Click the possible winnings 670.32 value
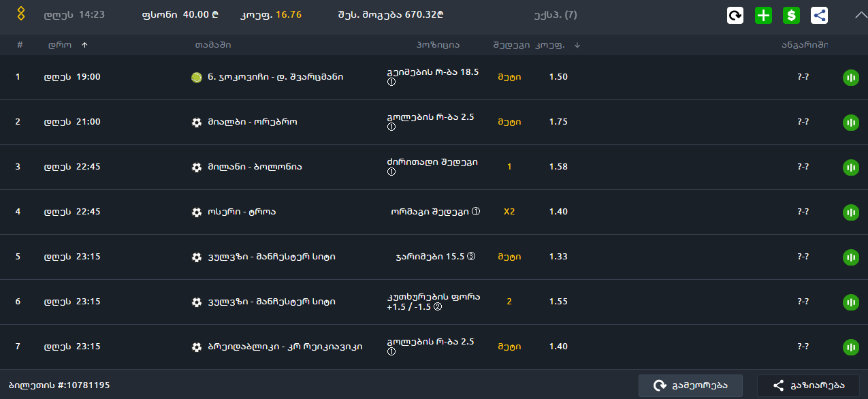This screenshot has width=868, height=399. [x=425, y=14]
